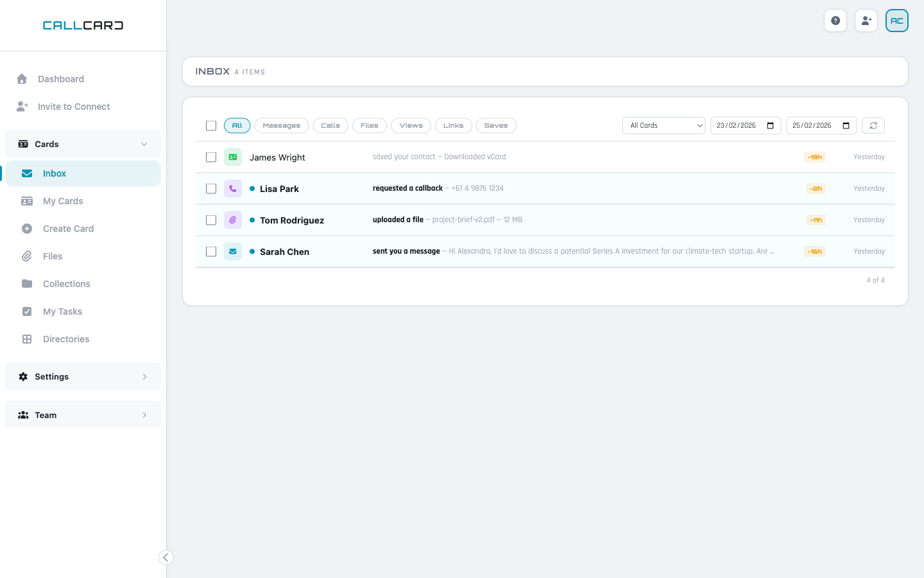
Task: Open the help question mark icon
Action: [835, 21]
